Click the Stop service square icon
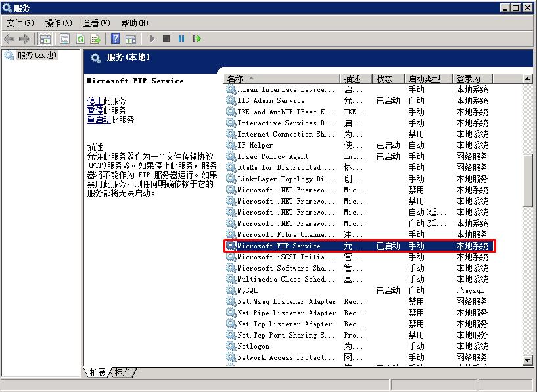 click(166, 39)
